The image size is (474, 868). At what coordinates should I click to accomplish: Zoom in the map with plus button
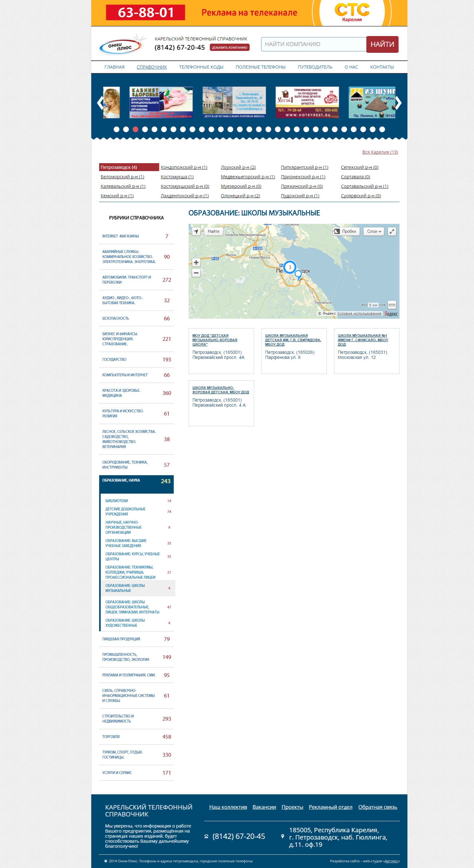pyautogui.click(x=196, y=262)
